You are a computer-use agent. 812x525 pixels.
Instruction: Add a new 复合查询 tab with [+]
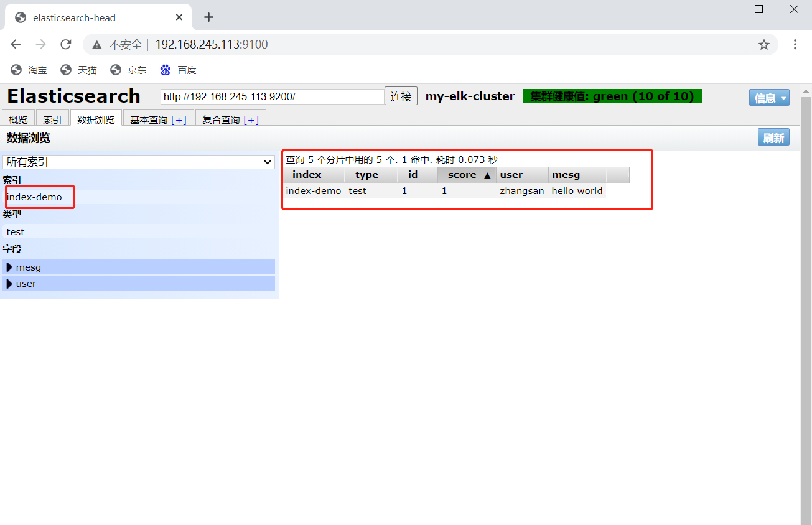pos(251,119)
